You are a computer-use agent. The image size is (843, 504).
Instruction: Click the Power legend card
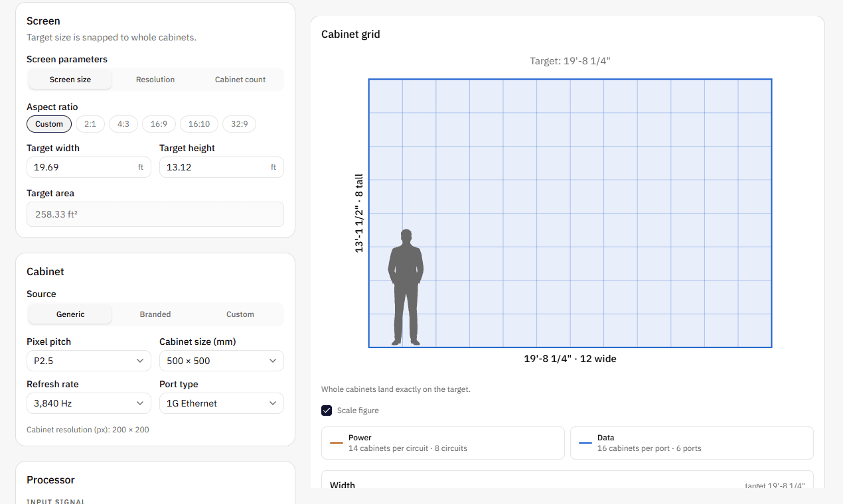click(x=443, y=443)
